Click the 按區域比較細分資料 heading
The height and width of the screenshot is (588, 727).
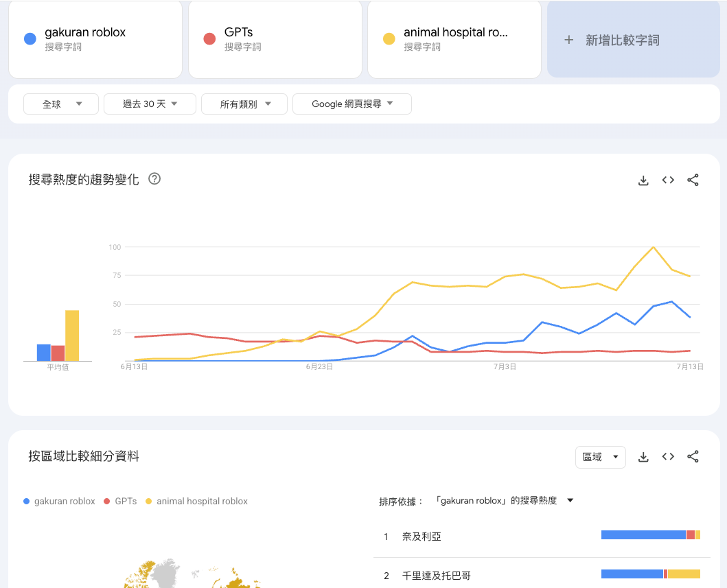tap(84, 456)
